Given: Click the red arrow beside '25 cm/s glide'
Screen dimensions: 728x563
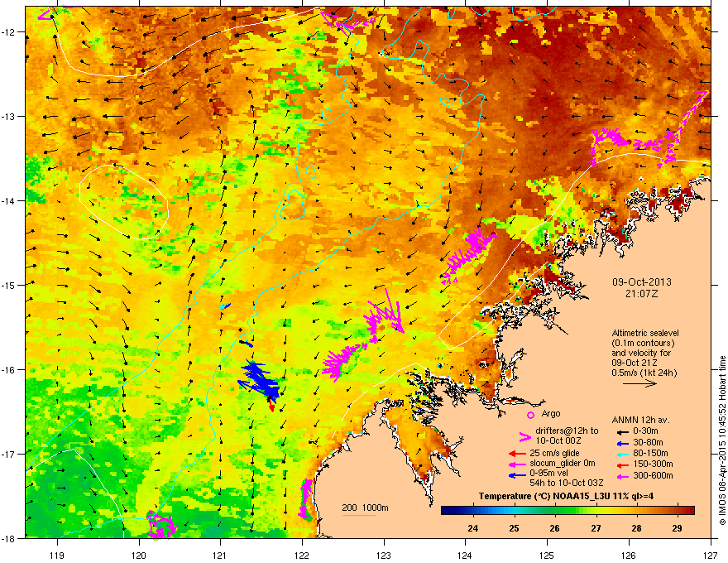Looking at the screenshot, I should [x=517, y=454].
